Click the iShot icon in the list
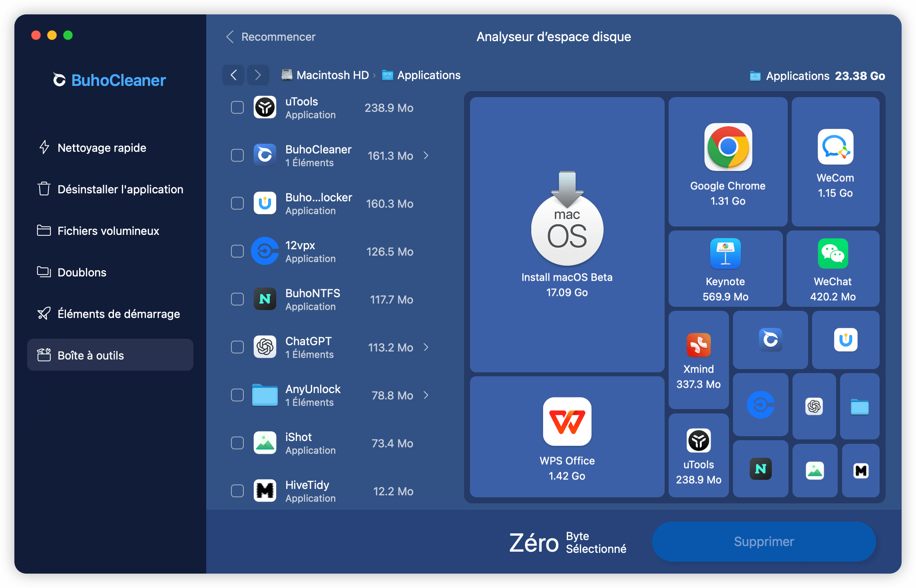The height and width of the screenshot is (588, 916). (265, 443)
